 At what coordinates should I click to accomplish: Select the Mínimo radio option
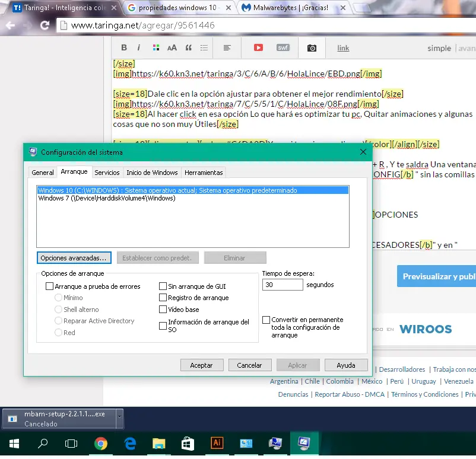(x=58, y=298)
